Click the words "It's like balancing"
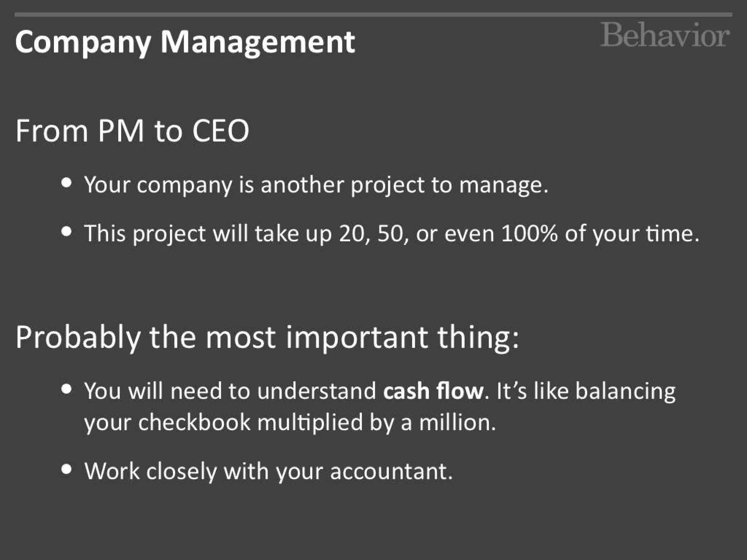747x560 pixels. coord(586,391)
